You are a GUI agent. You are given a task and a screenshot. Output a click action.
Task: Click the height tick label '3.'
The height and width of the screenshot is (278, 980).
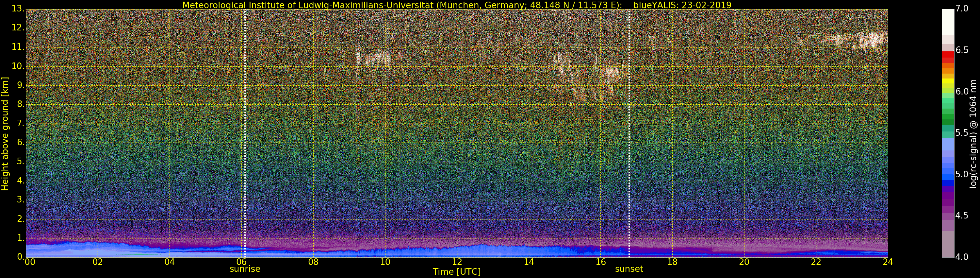(21, 200)
